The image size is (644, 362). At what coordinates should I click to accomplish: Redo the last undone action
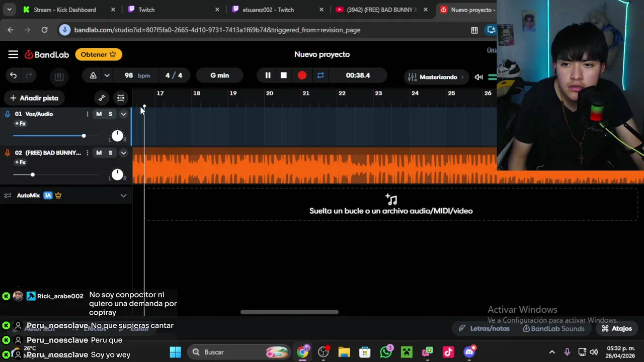(29, 76)
